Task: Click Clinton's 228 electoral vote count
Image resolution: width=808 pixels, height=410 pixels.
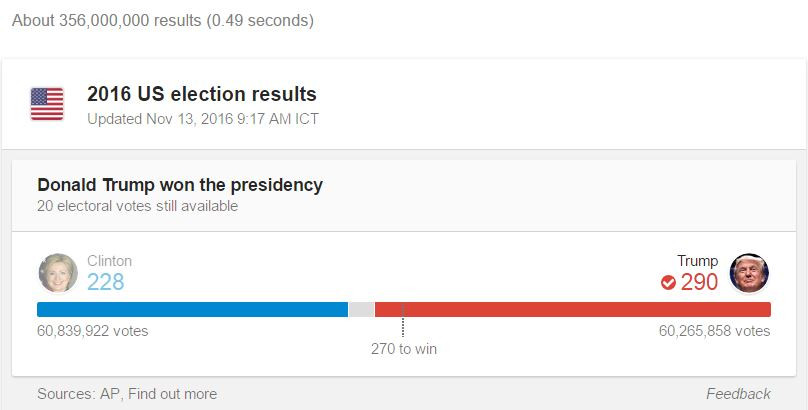Action: 106,282
